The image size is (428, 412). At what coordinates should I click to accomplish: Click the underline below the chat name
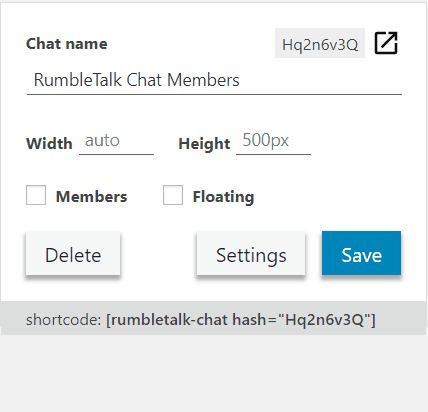[x=214, y=95]
